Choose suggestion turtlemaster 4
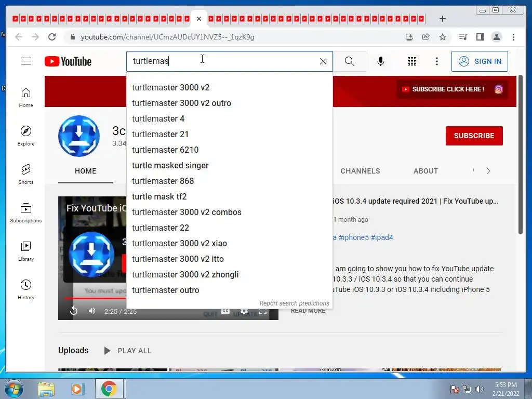 pos(229,119)
